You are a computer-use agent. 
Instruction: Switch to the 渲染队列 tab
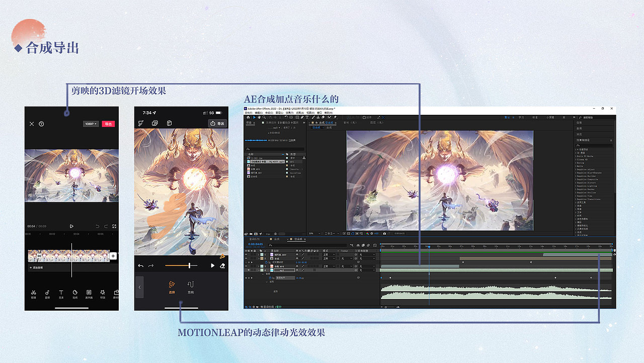coord(255,239)
